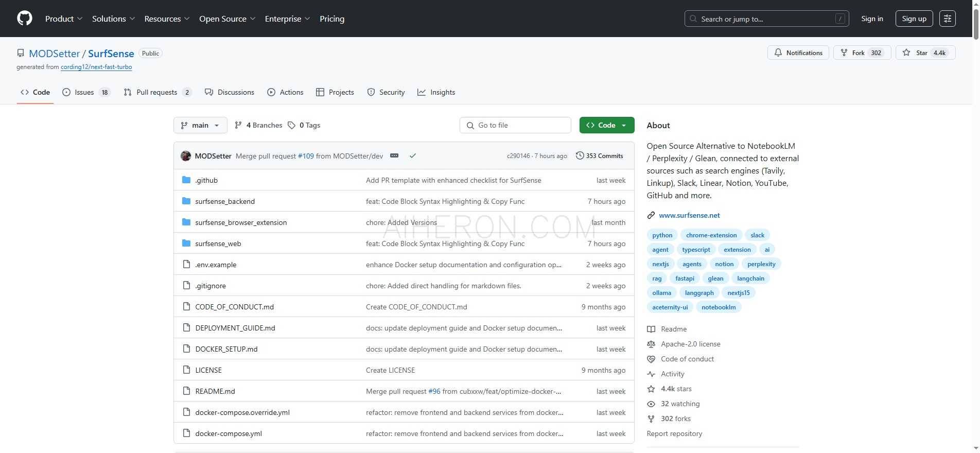This screenshot has width=980, height=453.
Task: Visit www.surfsense.net link
Action: (689, 215)
